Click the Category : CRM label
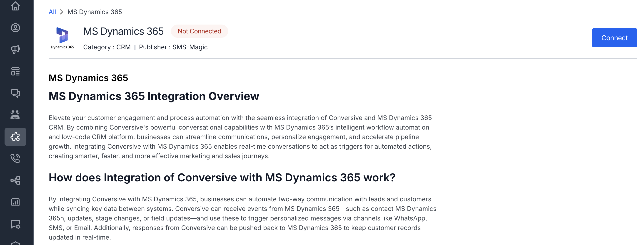 (107, 47)
